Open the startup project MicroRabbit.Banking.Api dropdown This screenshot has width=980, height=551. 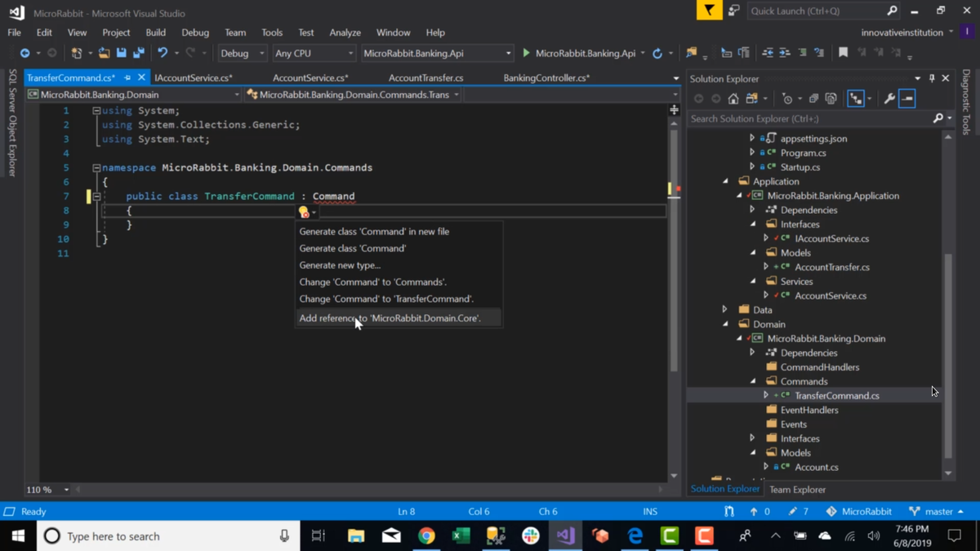click(x=437, y=53)
